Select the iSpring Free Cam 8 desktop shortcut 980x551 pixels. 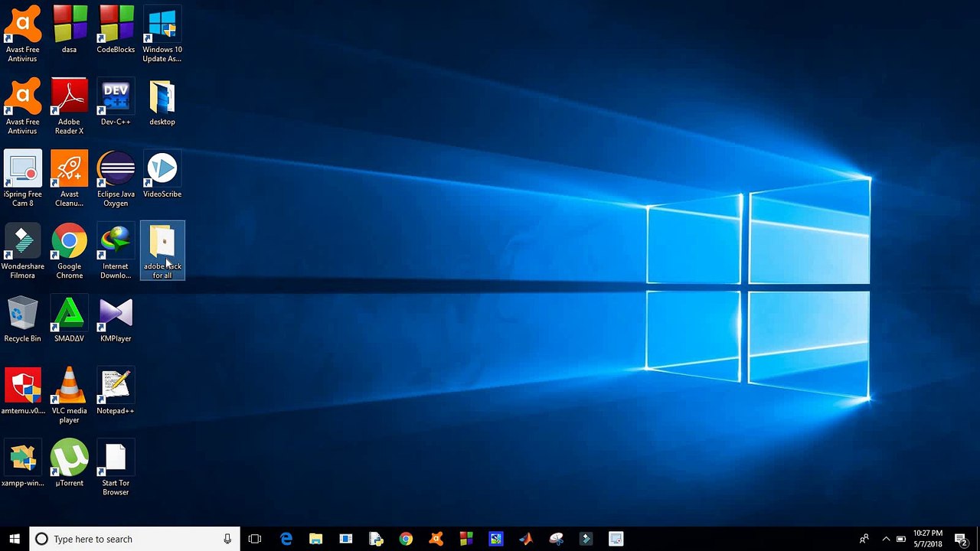pyautogui.click(x=22, y=178)
